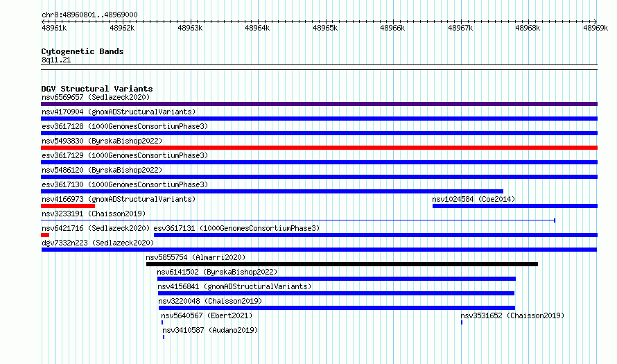Click the nsv5486120 (ByrskaBishop2022) label
The width and height of the screenshot is (617, 364).
[102, 170]
